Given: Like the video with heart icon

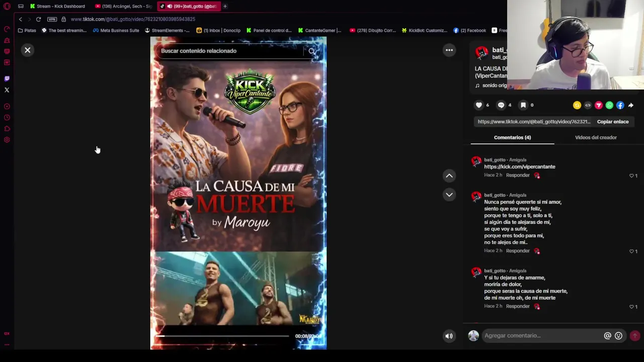Looking at the screenshot, I should tap(479, 105).
